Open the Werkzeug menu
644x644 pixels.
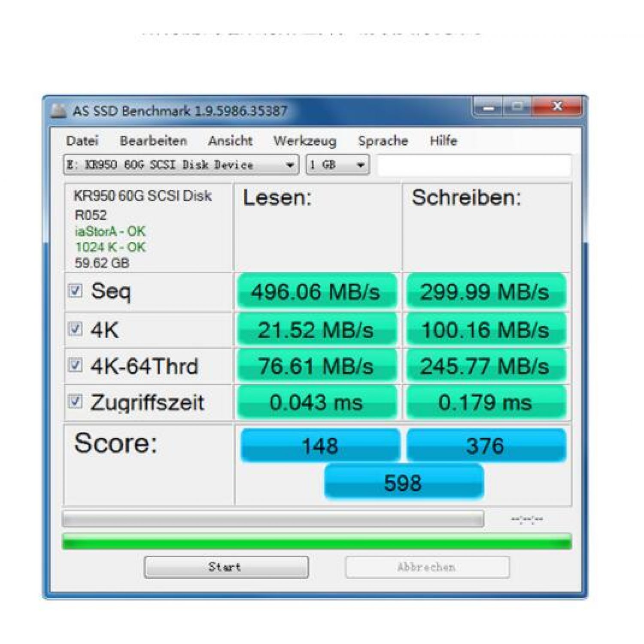pos(305,141)
